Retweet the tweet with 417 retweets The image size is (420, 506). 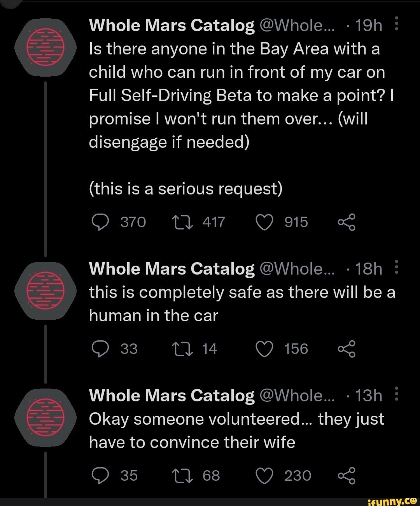point(181,222)
